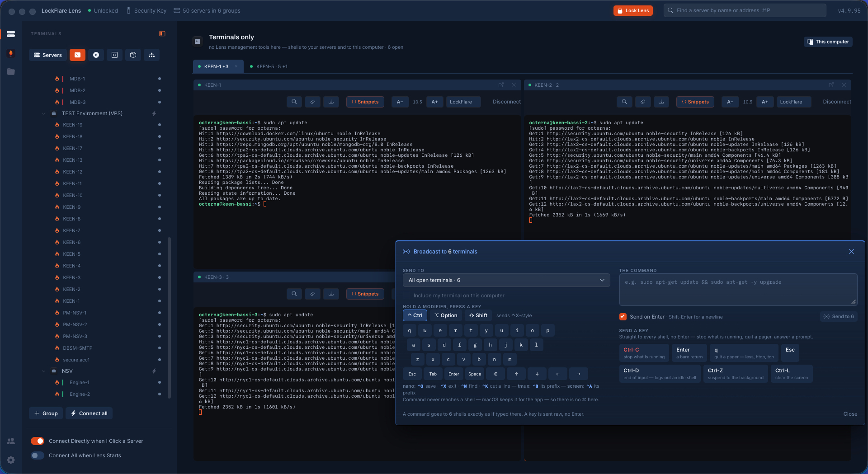Image resolution: width=868 pixels, height=474 pixels.
Task: Download KEEN-1 terminal output
Action: pos(331,102)
